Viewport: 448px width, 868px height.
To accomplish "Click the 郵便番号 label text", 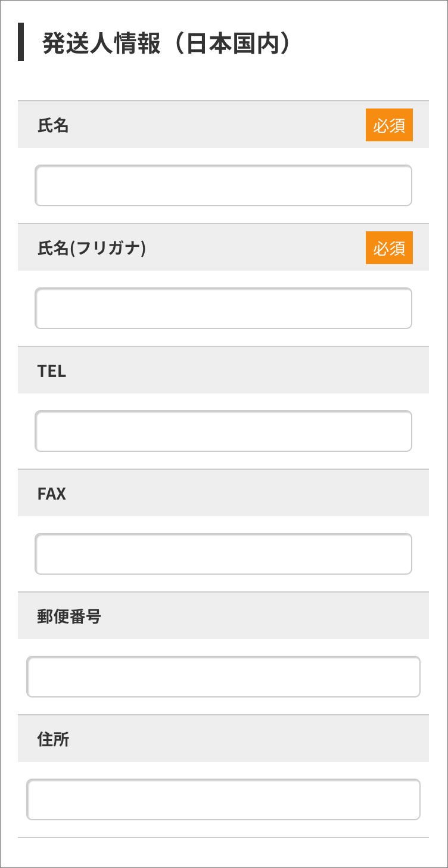I will point(69,616).
